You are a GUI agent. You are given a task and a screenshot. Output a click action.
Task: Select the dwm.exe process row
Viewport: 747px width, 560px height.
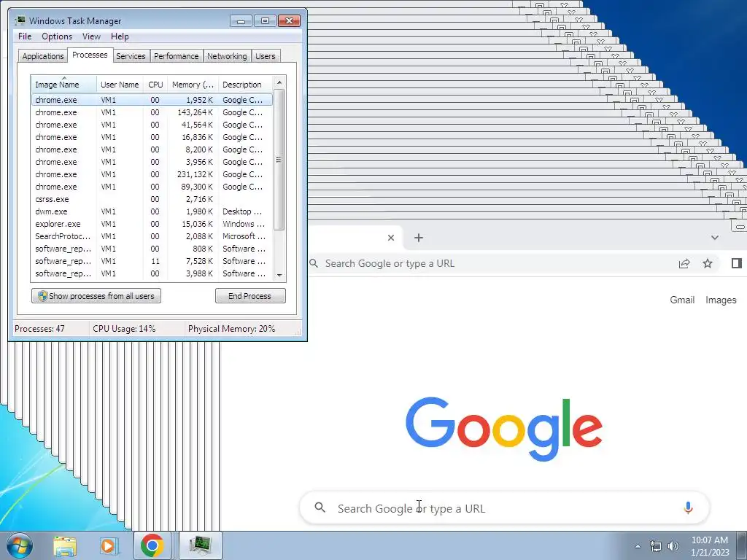(x=152, y=211)
